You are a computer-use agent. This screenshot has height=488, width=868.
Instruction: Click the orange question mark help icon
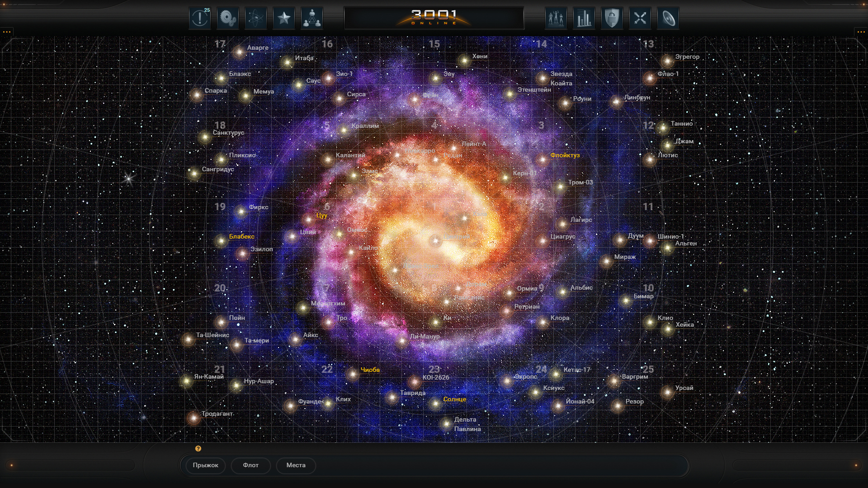[198, 449]
